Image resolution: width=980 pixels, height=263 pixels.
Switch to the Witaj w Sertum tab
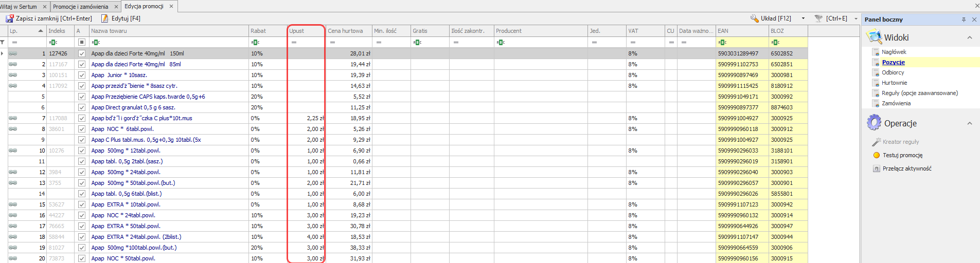click(19, 7)
